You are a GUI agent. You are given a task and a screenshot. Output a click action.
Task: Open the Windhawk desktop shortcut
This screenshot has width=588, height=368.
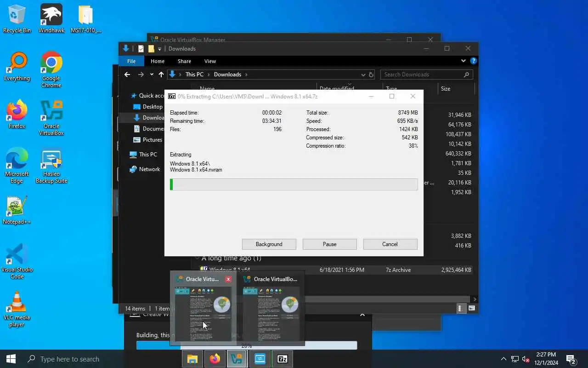click(51, 19)
